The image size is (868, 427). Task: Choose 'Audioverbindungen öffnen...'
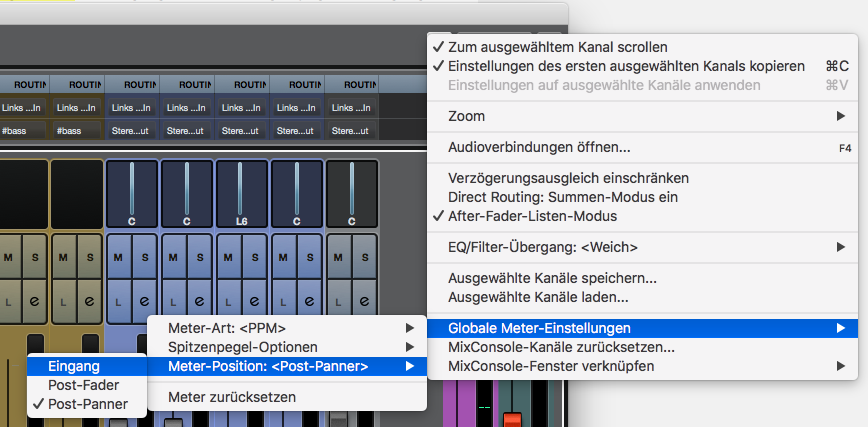[642, 148]
